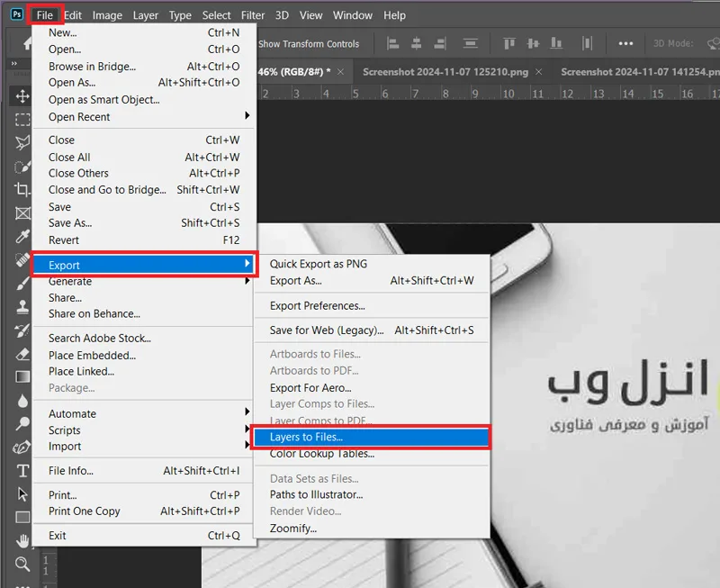The width and height of the screenshot is (720, 588).
Task: Open the Window menu
Action: coord(353,15)
